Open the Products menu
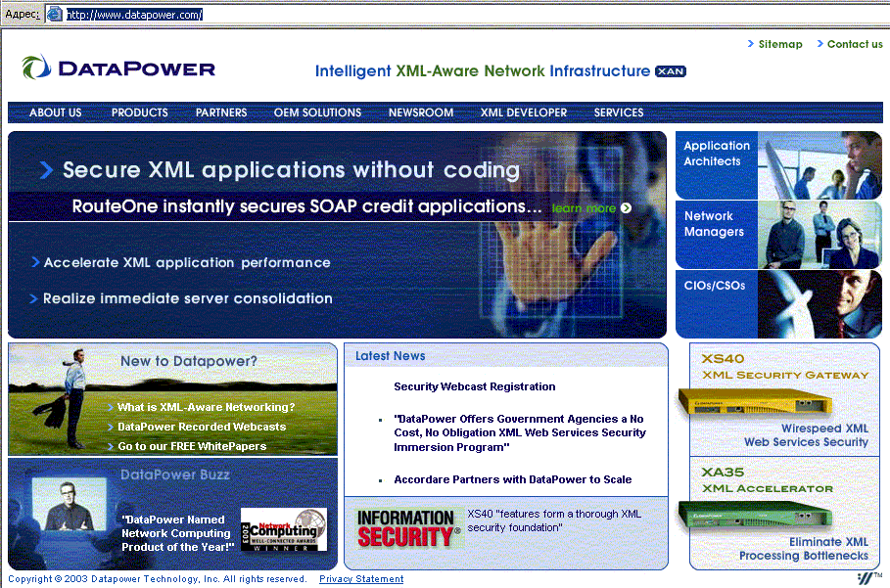The image size is (890, 588). (x=140, y=113)
